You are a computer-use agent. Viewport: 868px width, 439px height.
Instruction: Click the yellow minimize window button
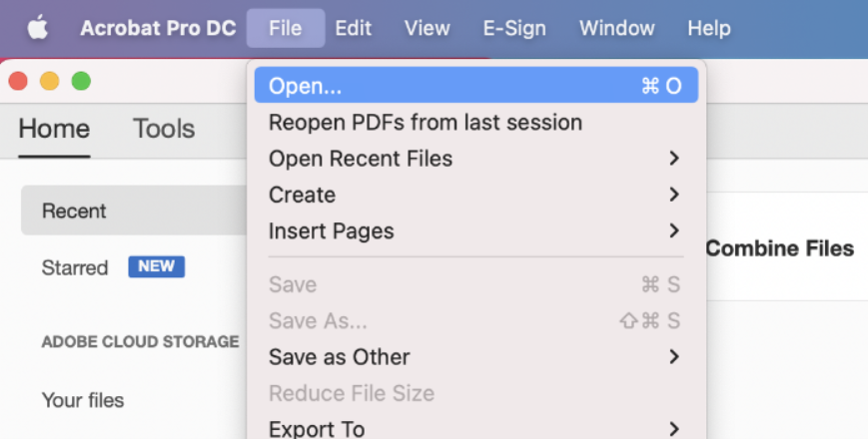pyautogui.click(x=49, y=81)
